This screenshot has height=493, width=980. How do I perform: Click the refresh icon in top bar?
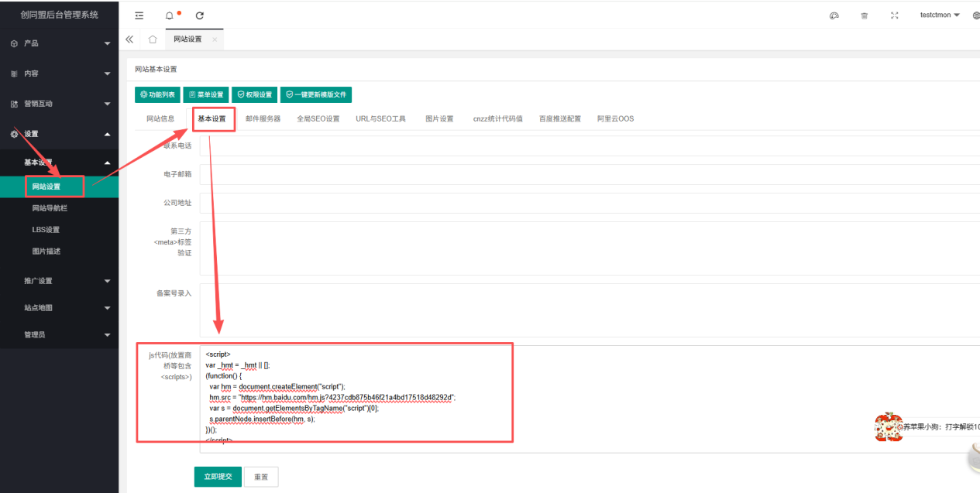click(200, 15)
